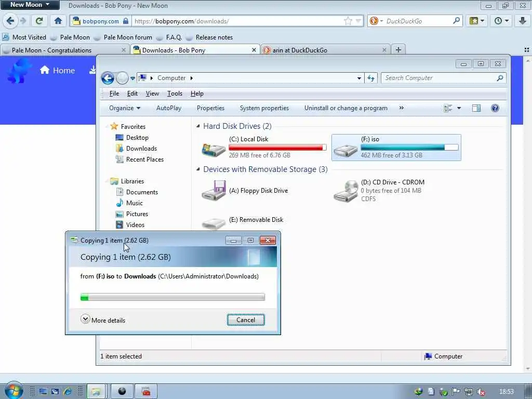Open the Pale Moon forum bookmark

coord(123,37)
